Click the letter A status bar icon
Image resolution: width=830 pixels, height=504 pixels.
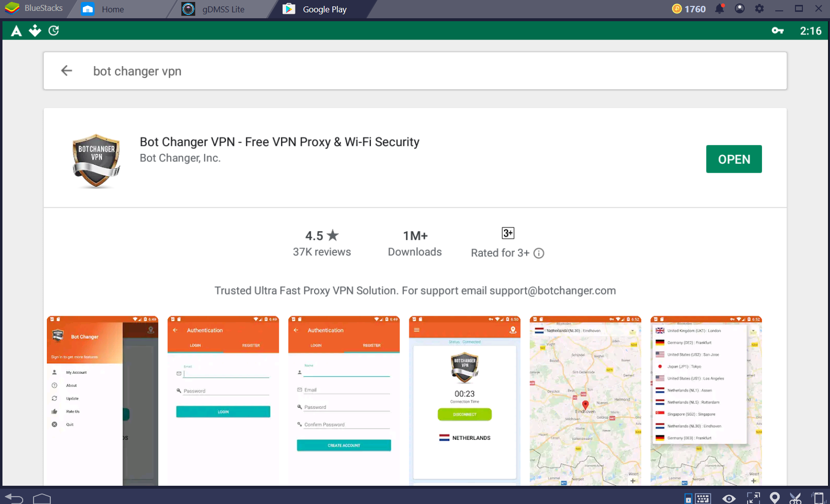tap(16, 31)
